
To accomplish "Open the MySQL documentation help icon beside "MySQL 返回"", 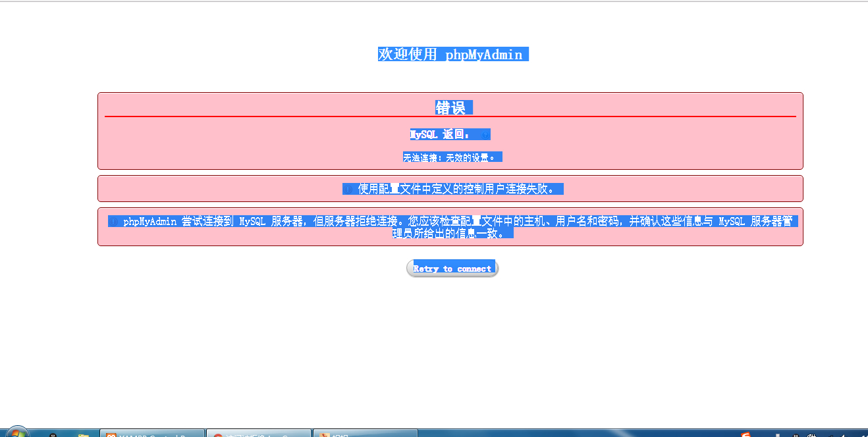I will point(485,135).
